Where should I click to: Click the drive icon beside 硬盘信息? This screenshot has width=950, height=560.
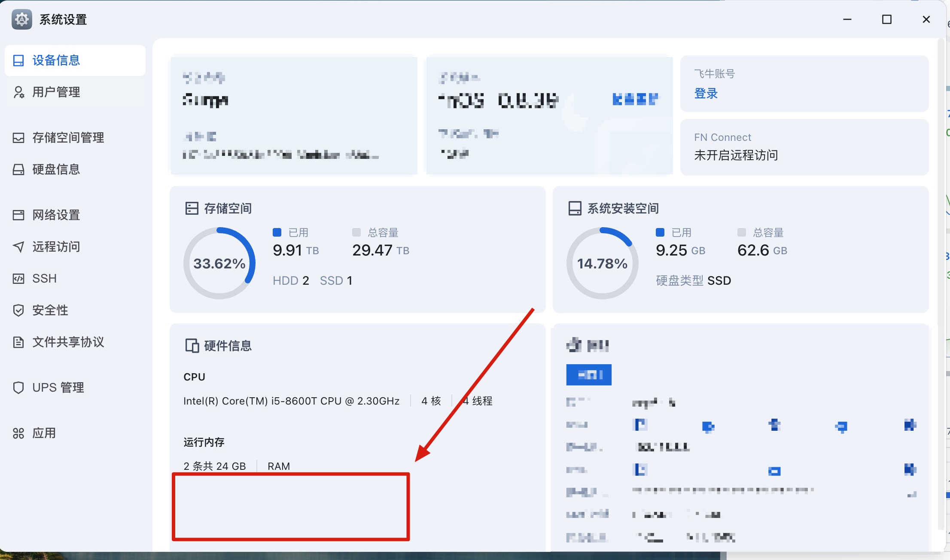pos(18,170)
